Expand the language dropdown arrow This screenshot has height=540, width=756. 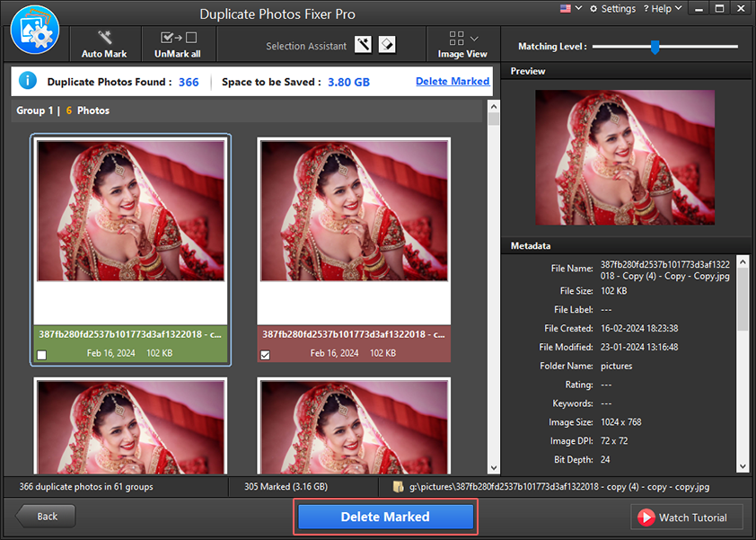pyautogui.click(x=578, y=8)
